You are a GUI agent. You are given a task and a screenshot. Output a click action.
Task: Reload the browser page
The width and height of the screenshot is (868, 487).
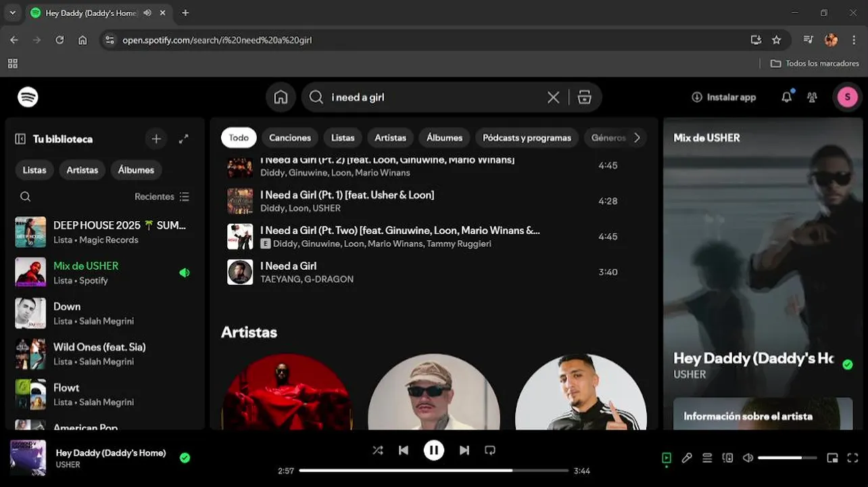59,40
